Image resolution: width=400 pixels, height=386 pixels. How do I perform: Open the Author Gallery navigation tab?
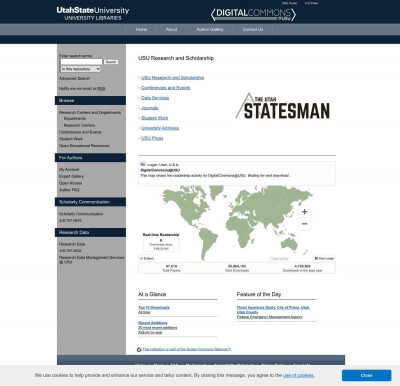(210, 29)
